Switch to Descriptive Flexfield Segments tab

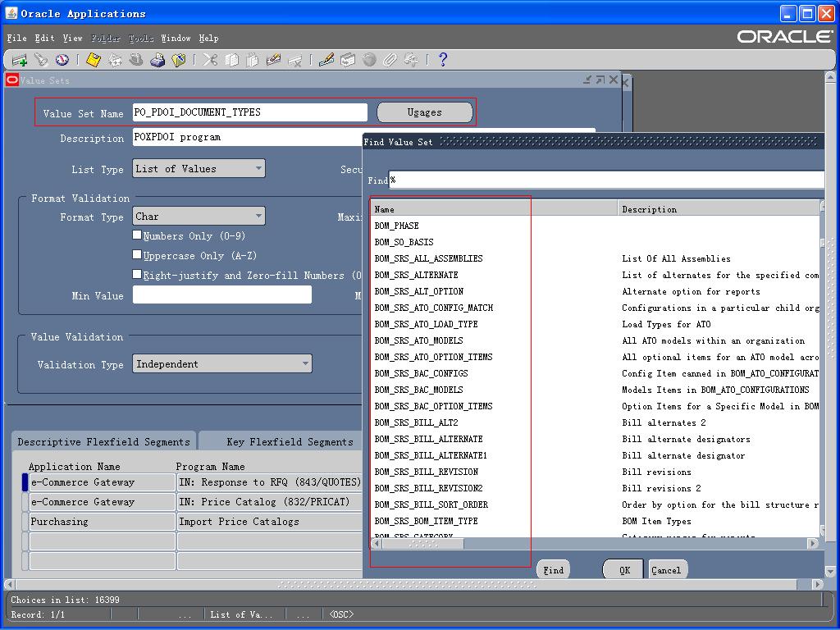coord(104,441)
